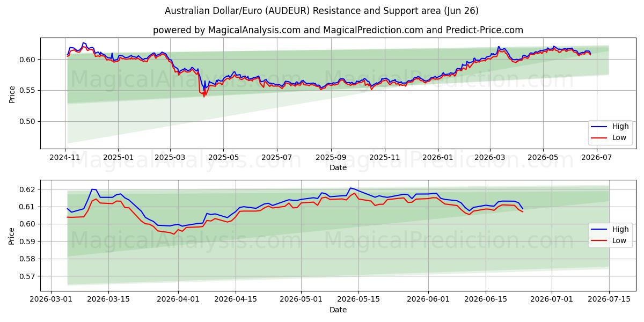
Task: Click the '2026-04-15' x-axis label on bottom chart
Action: click(x=236, y=299)
